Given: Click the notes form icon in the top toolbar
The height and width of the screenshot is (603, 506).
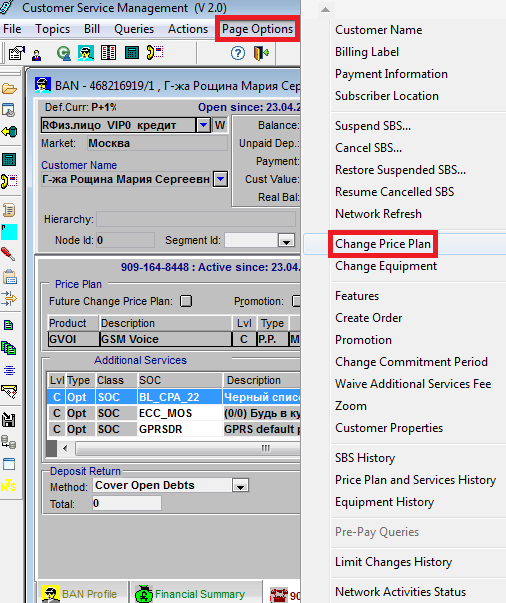Looking at the screenshot, I should tap(17, 53).
